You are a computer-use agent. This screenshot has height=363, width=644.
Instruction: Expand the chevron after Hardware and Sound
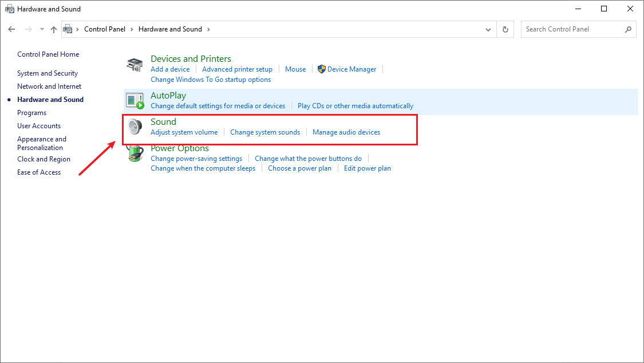click(x=208, y=29)
